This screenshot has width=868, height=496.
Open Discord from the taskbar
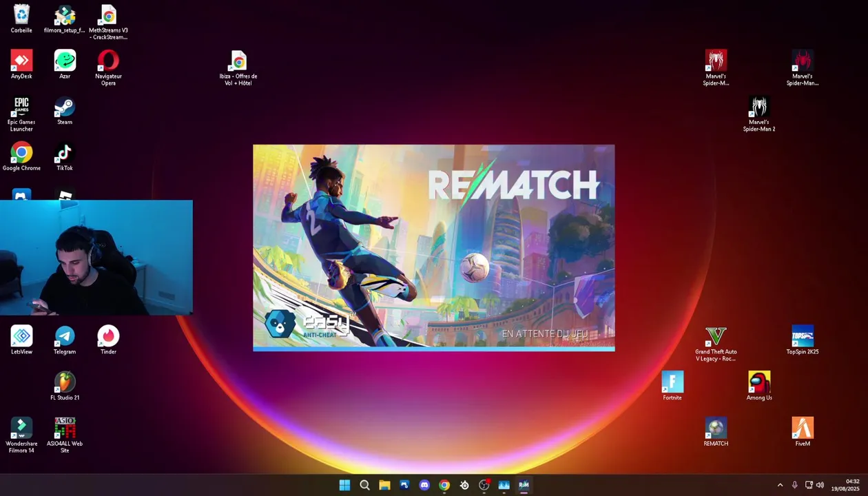424,485
